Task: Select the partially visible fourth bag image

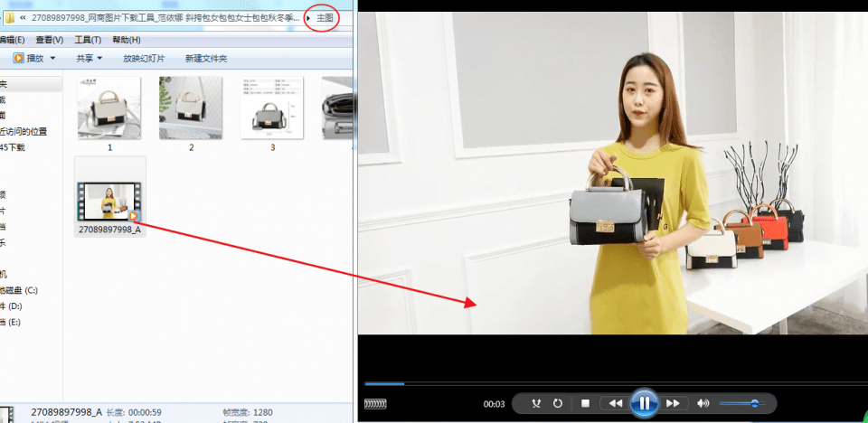Action: [x=336, y=108]
